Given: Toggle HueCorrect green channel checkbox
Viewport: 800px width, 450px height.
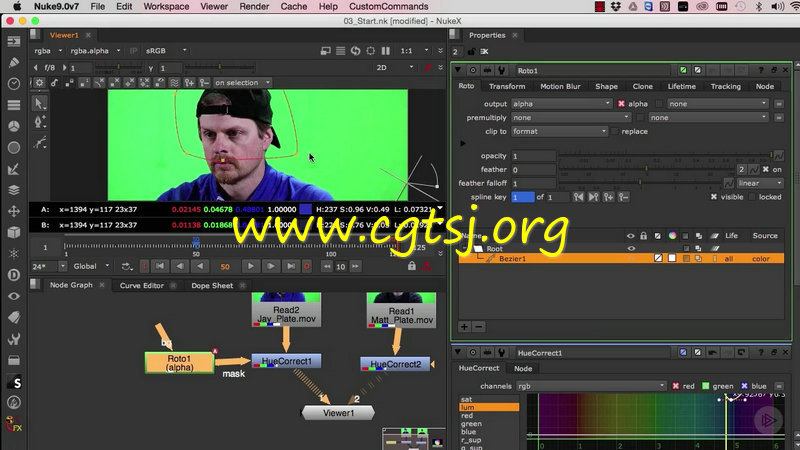Looking at the screenshot, I should tap(706, 386).
